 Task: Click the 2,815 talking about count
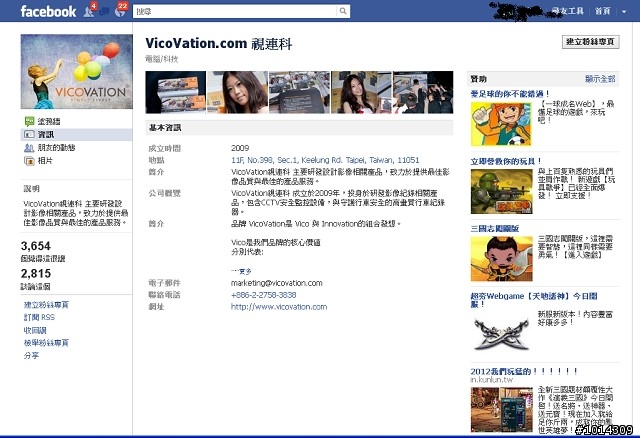pos(36,273)
